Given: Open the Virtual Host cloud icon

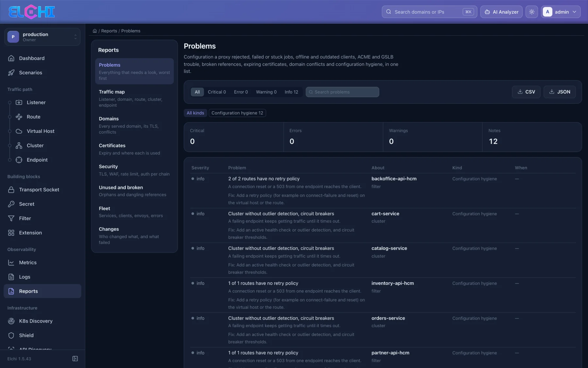Looking at the screenshot, I should click(x=19, y=131).
